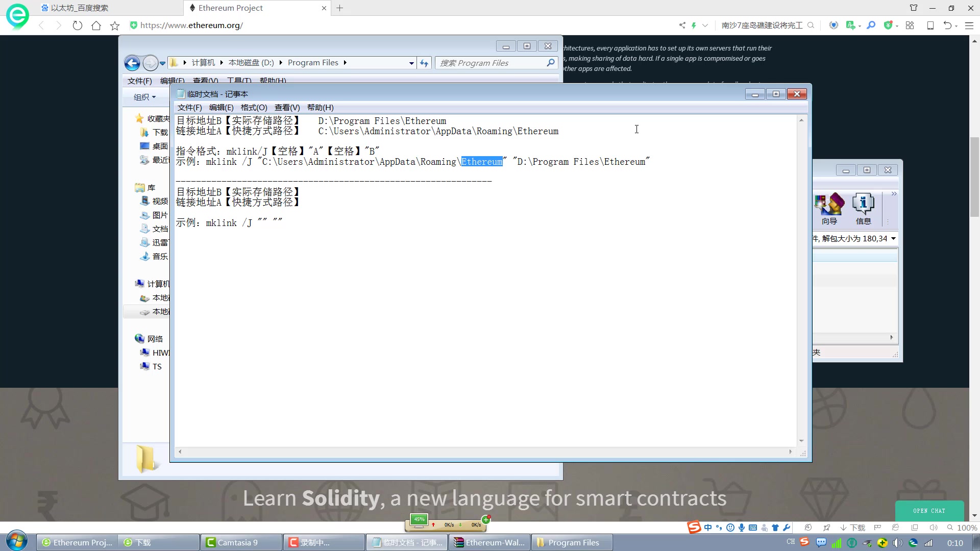Click the browser zoom level 100%
980x551 pixels.
coord(962,528)
